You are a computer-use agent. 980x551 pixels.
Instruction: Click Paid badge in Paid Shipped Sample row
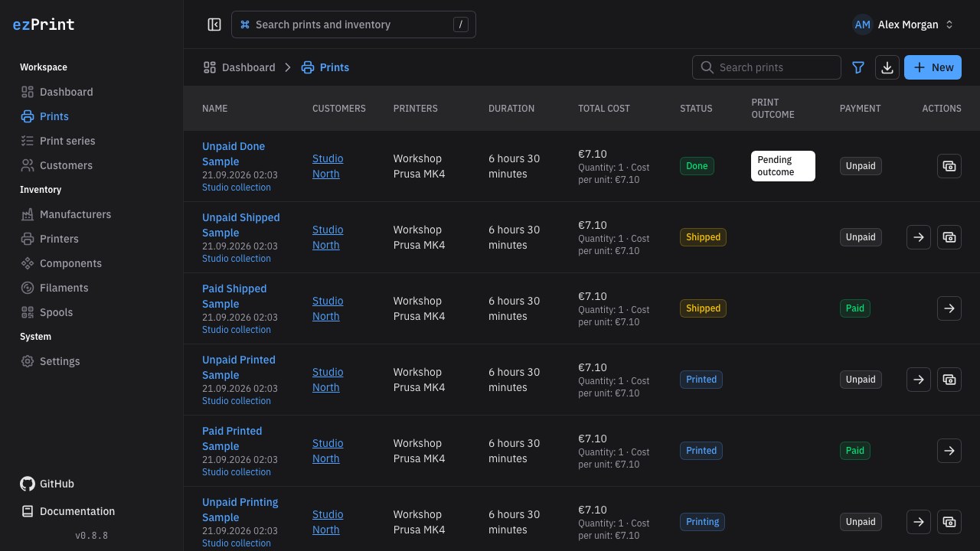point(855,308)
